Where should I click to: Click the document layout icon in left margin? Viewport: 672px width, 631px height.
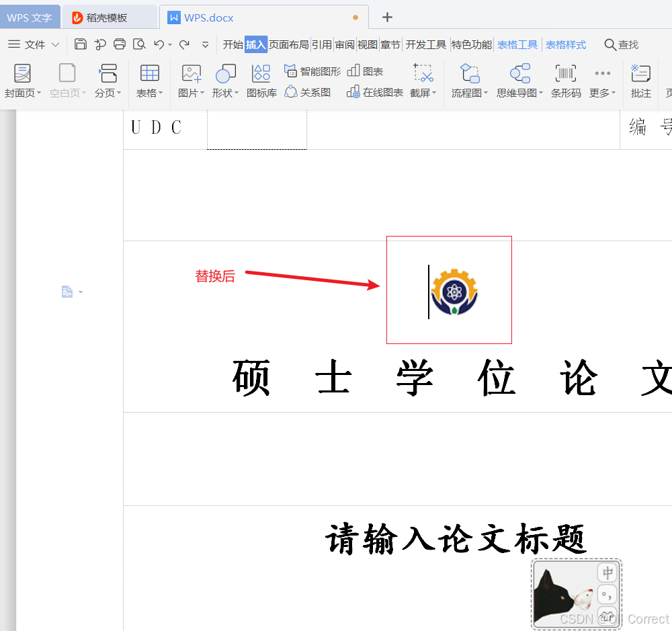tap(67, 292)
